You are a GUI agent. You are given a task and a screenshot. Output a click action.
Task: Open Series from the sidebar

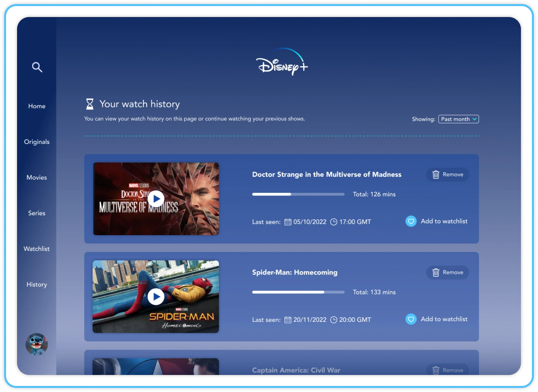point(37,213)
